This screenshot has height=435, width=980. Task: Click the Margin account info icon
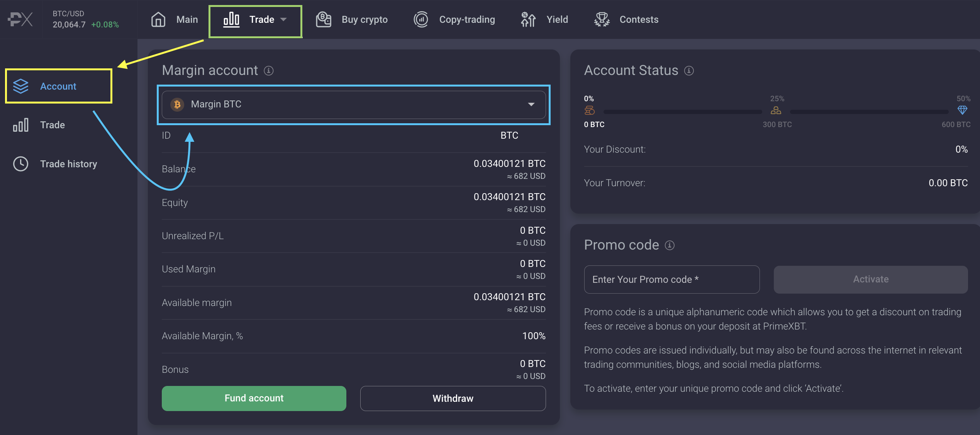269,71
